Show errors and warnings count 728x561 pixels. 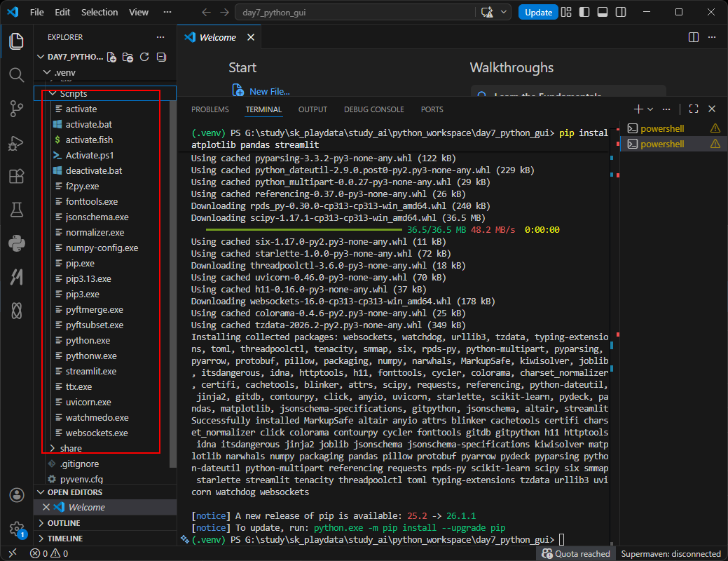49,553
